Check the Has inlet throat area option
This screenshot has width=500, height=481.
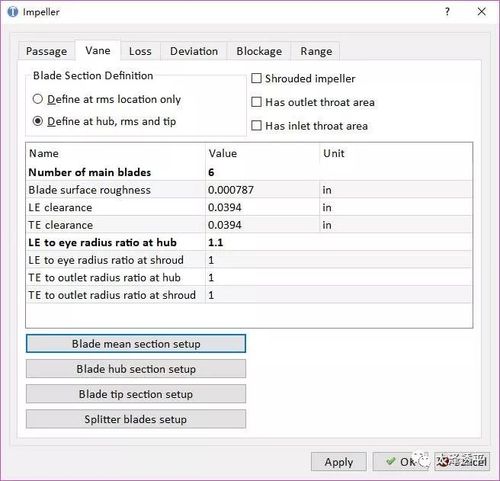[256, 126]
